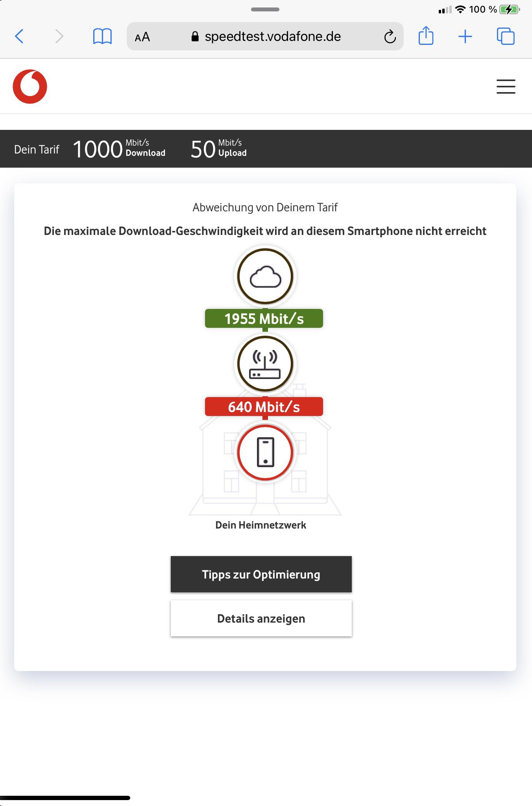This screenshot has height=806, width=532.
Task: Click the padlock security icon
Action: tap(195, 37)
